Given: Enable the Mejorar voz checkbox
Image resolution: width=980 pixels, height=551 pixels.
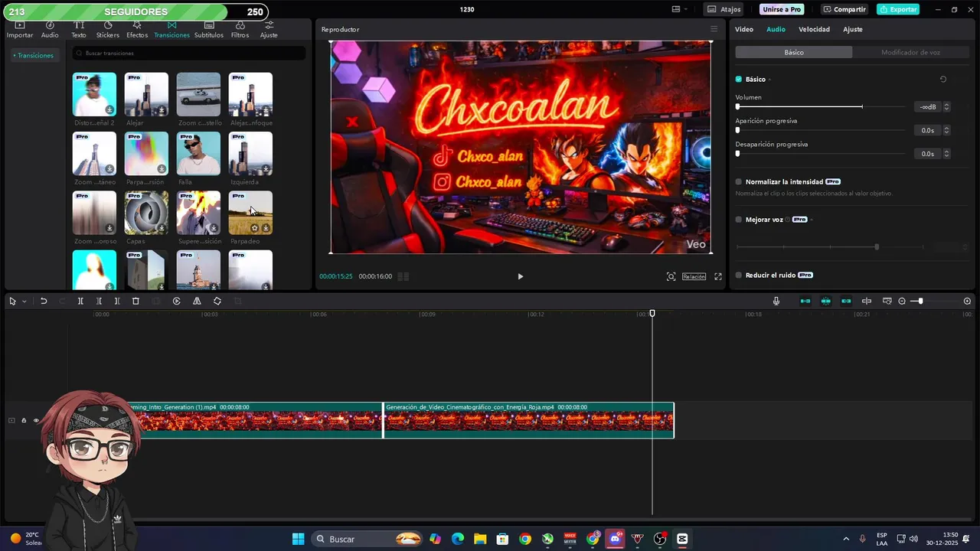Looking at the screenshot, I should (739, 220).
